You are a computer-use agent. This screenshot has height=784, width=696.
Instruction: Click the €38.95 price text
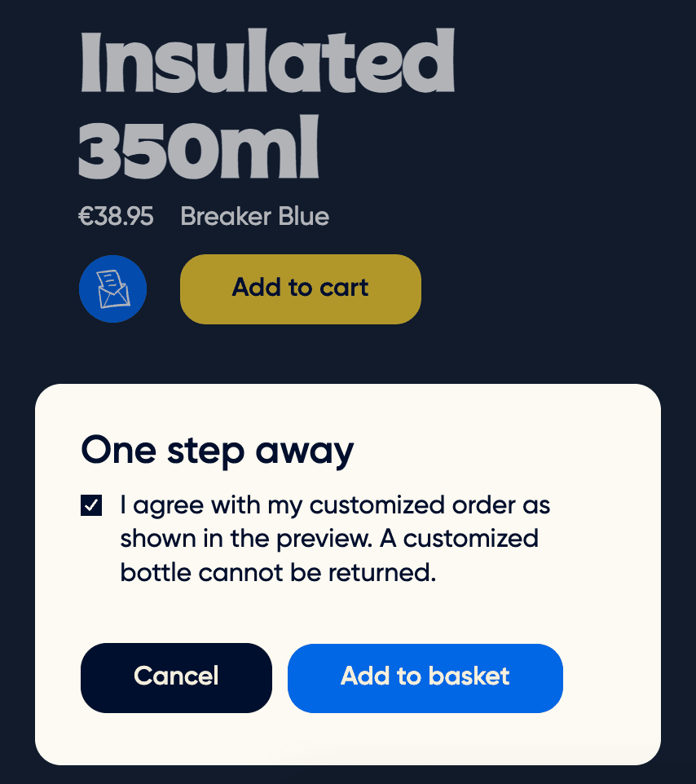(x=115, y=217)
